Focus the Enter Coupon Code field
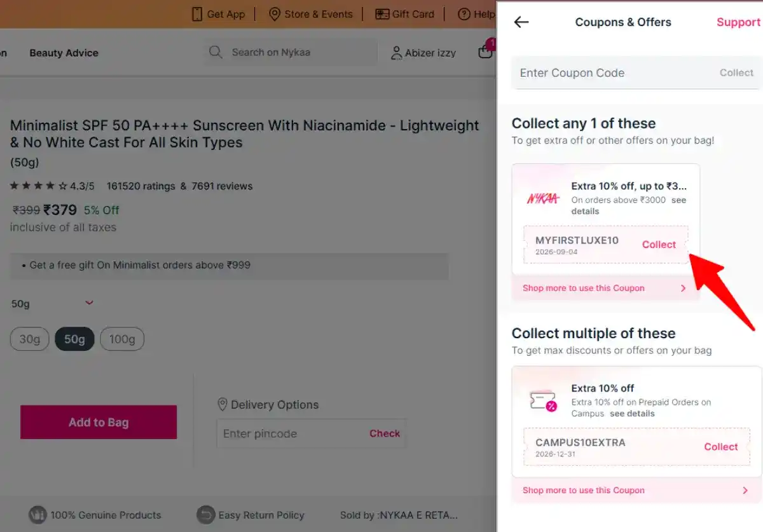 (x=636, y=73)
